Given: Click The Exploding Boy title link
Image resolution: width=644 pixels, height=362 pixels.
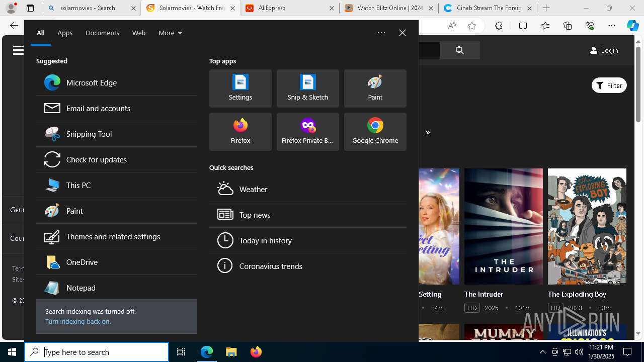Looking at the screenshot, I should pos(577,294).
